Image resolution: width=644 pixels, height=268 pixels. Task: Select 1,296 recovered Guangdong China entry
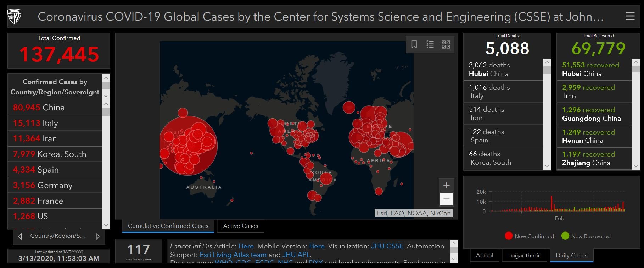[x=594, y=114]
